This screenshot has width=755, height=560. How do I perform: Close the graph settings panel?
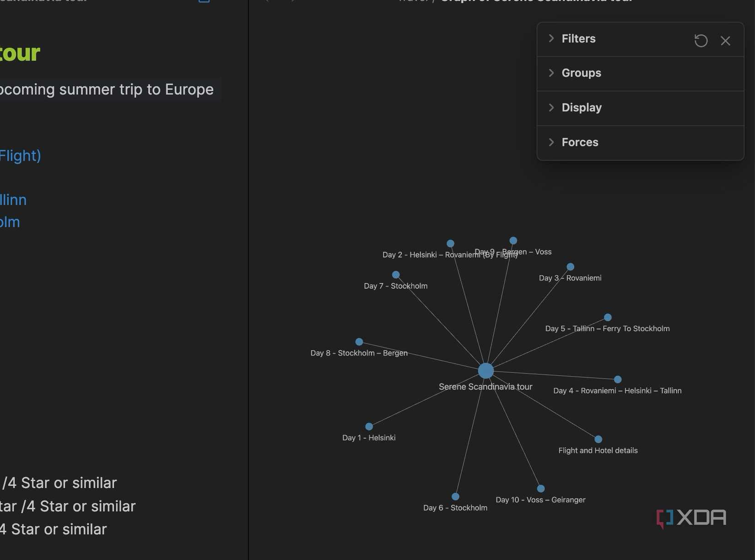[726, 41]
